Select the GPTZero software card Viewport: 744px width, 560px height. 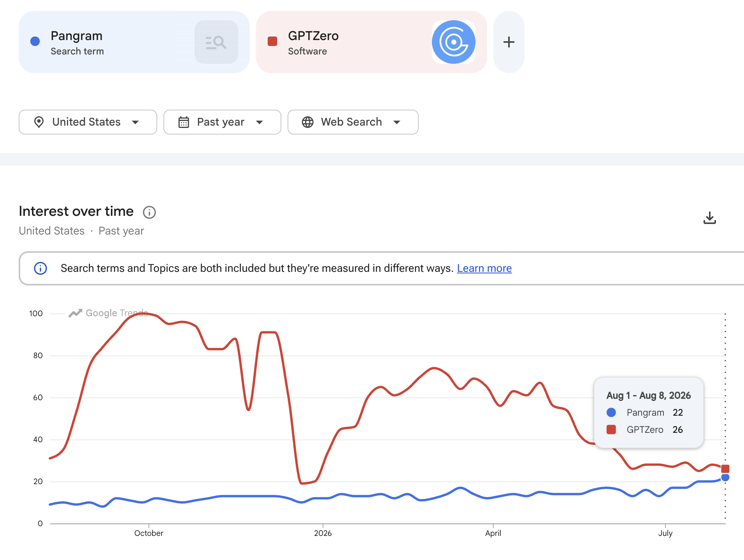[372, 42]
